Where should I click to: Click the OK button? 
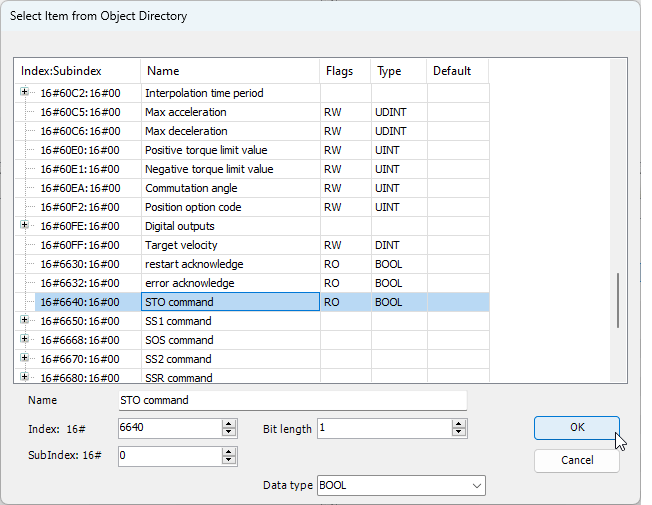pyautogui.click(x=576, y=427)
